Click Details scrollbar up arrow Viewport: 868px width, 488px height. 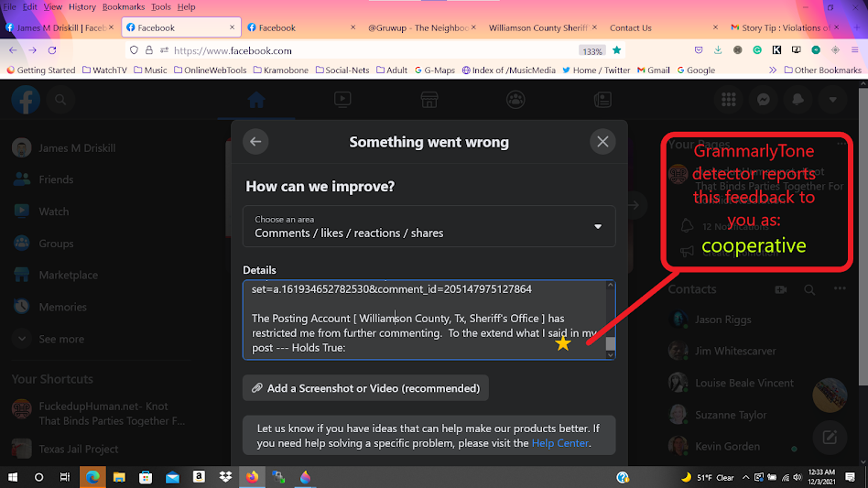(610, 286)
